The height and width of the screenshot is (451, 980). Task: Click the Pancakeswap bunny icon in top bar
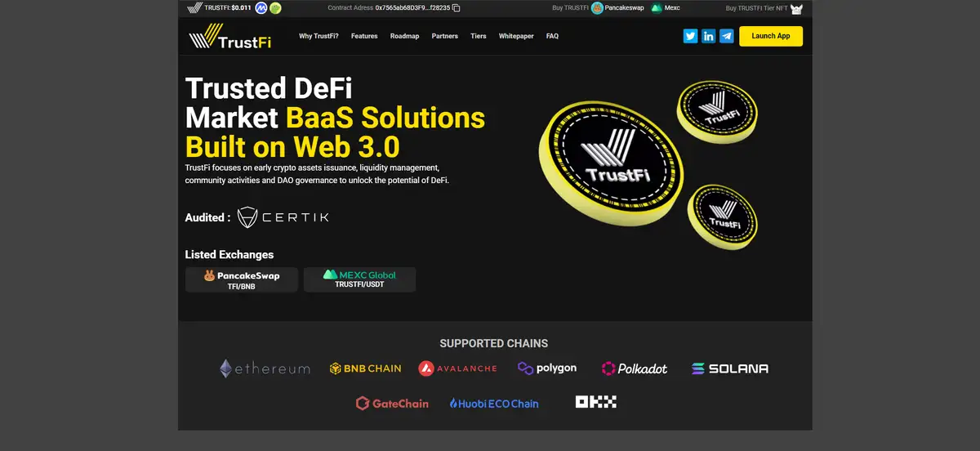click(x=598, y=8)
